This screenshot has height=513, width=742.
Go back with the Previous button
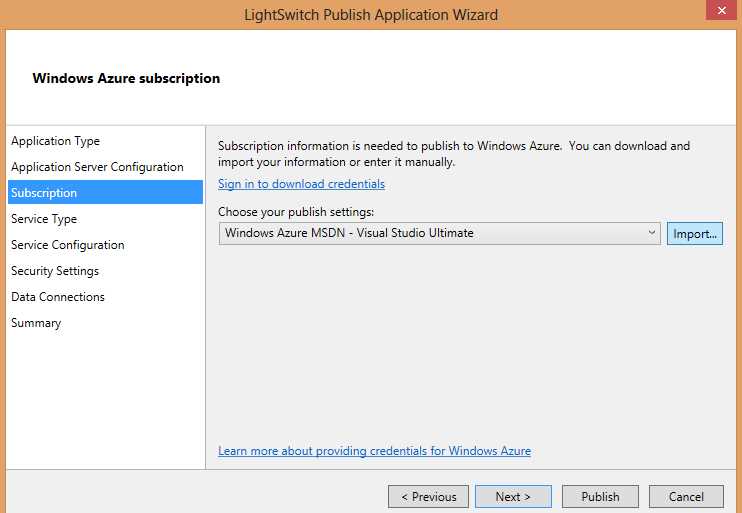pyautogui.click(x=428, y=496)
